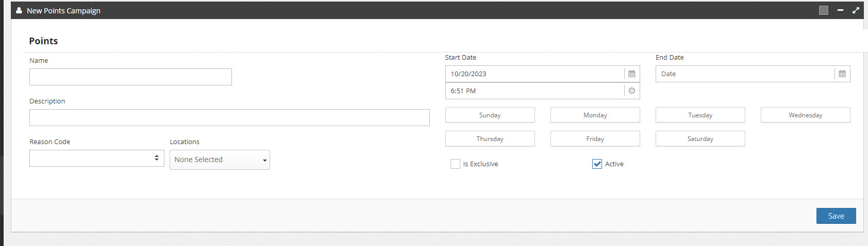The image size is (868, 246).
Task: Save the points campaign
Action: (x=836, y=216)
